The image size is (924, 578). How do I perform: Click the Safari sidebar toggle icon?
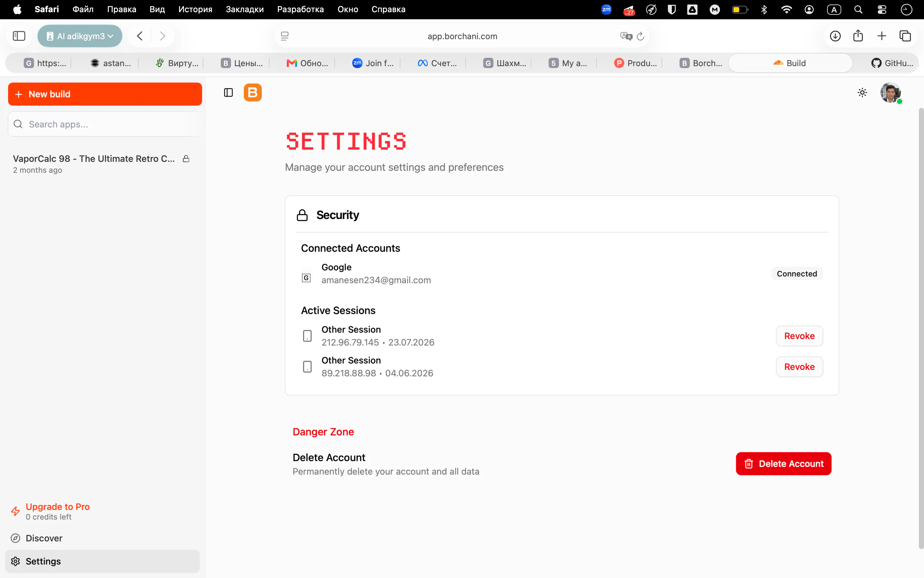coord(19,36)
